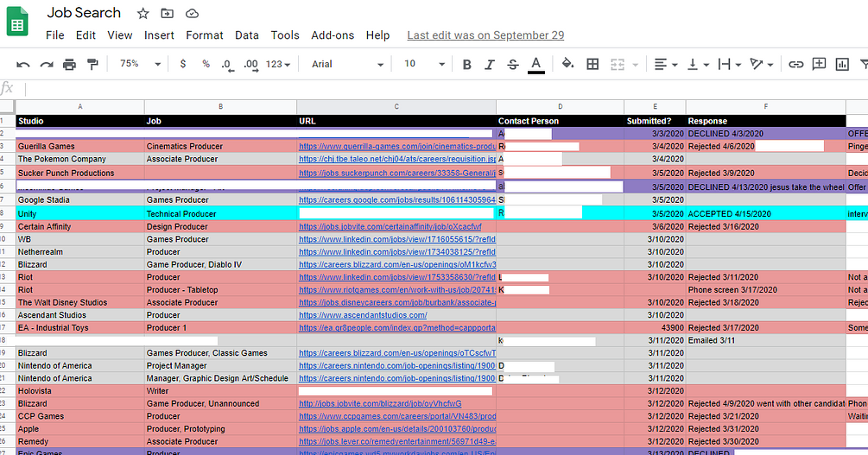Open text rotation dropdown

point(761,64)
